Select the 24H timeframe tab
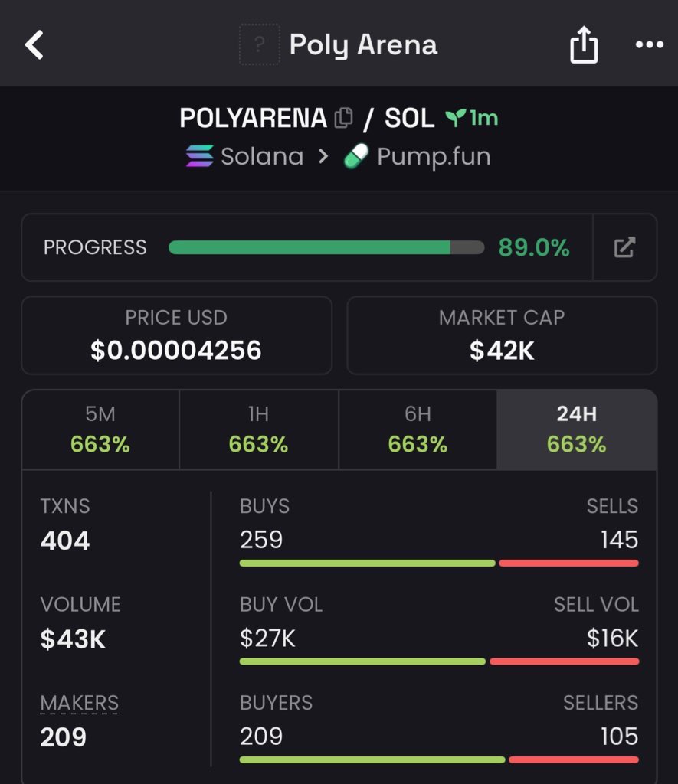The width and height of the screenshot is (678, 784). pyautogui.click(x=576, y=429)
